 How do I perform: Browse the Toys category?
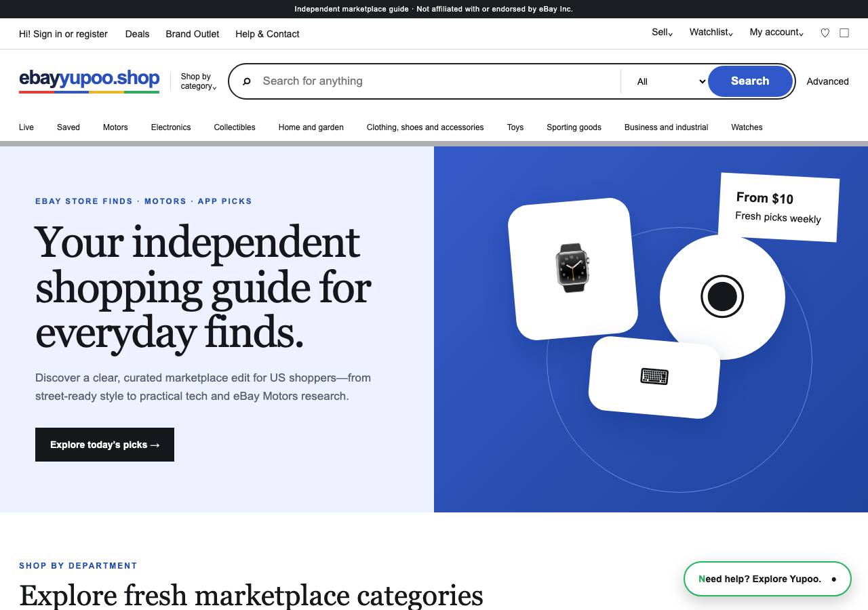515,127
